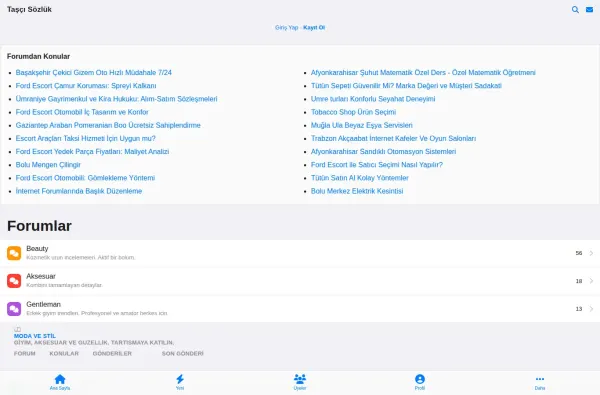
Task: Open Afyonkarahisar Şuhut Matematik Özel Ders topic
Action: [423, 72]
